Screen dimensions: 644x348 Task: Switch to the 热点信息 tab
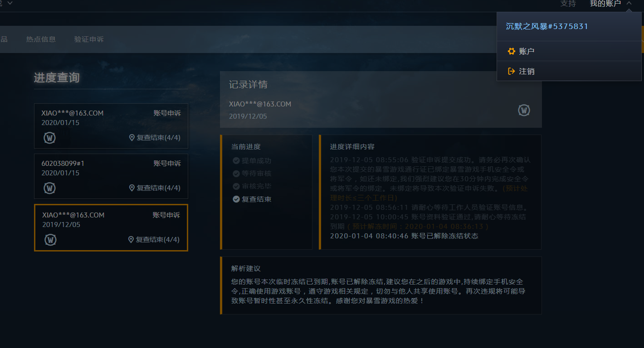(x=41, y=39)
